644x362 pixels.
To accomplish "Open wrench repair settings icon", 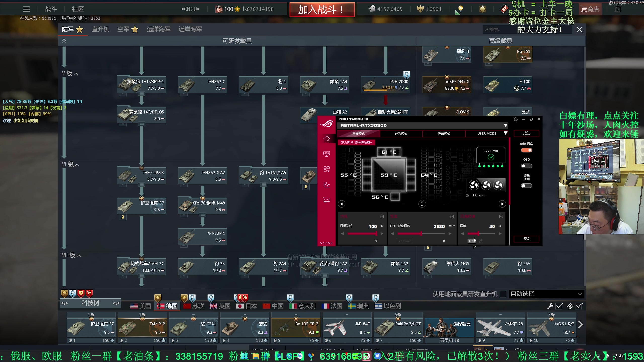I will (x=550, y=306).
